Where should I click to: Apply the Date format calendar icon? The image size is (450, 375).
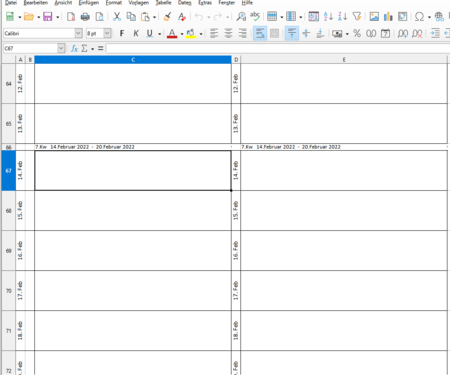point(385,33)
